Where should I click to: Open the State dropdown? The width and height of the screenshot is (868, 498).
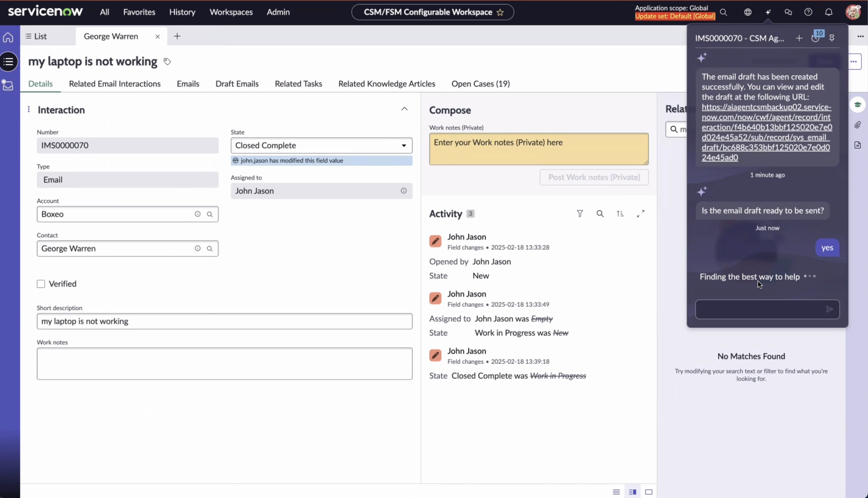click(x=321, y=145)
